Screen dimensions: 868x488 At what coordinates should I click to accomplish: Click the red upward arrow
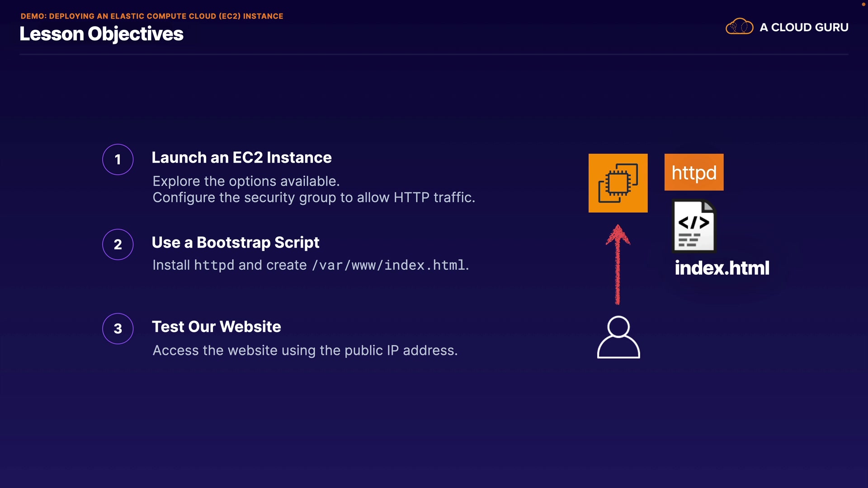pyautogui.click(x=618, y=264)
